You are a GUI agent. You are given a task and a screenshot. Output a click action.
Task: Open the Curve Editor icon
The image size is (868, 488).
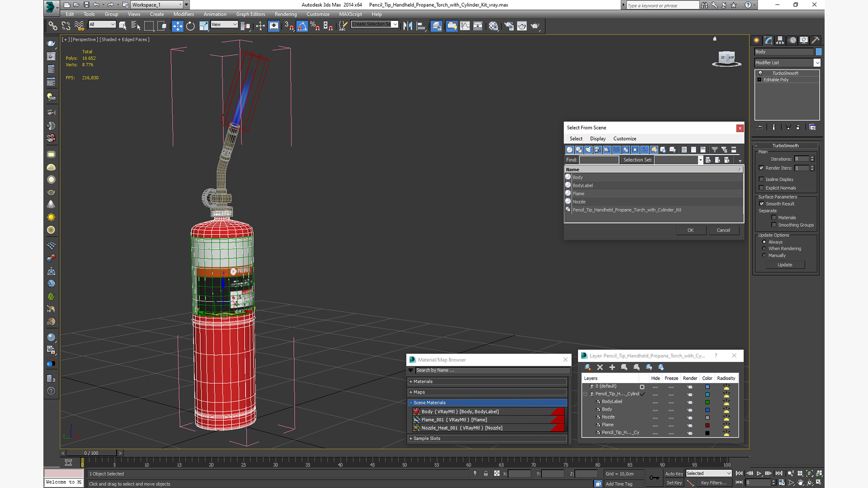coord(465,26)
